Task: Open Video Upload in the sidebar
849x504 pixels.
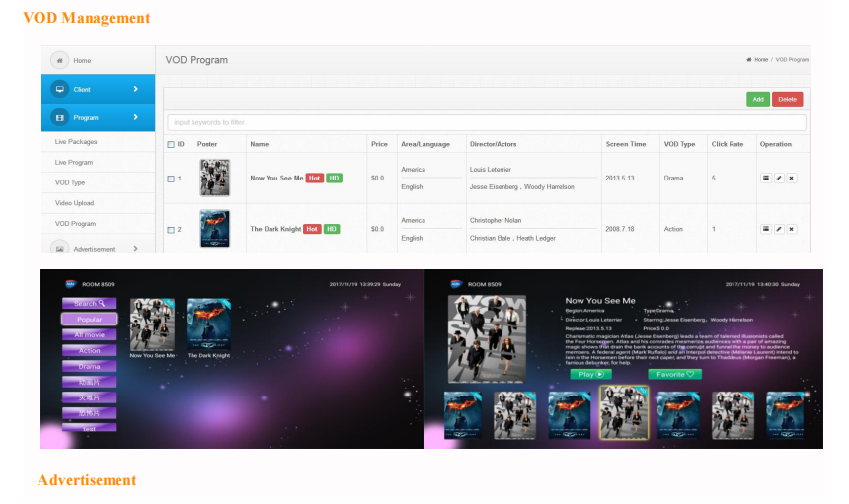Action: pos(74,203)
